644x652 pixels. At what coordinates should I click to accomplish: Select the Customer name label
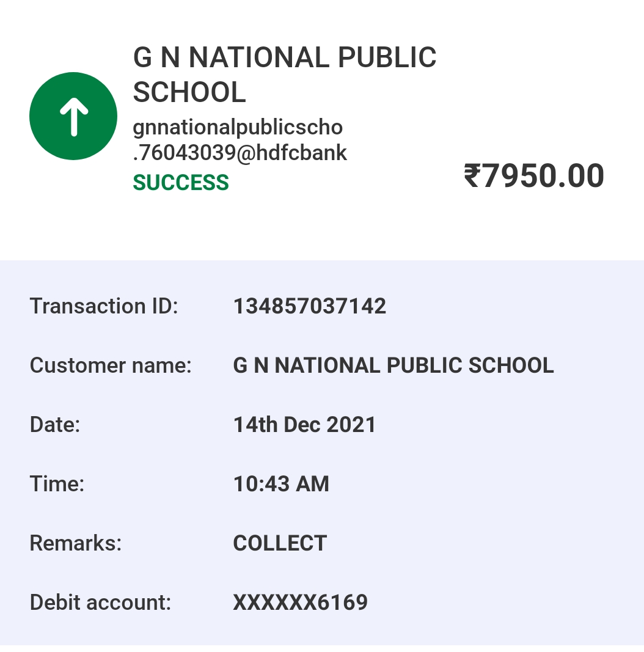pyautogui.click(x=111, y=365)
